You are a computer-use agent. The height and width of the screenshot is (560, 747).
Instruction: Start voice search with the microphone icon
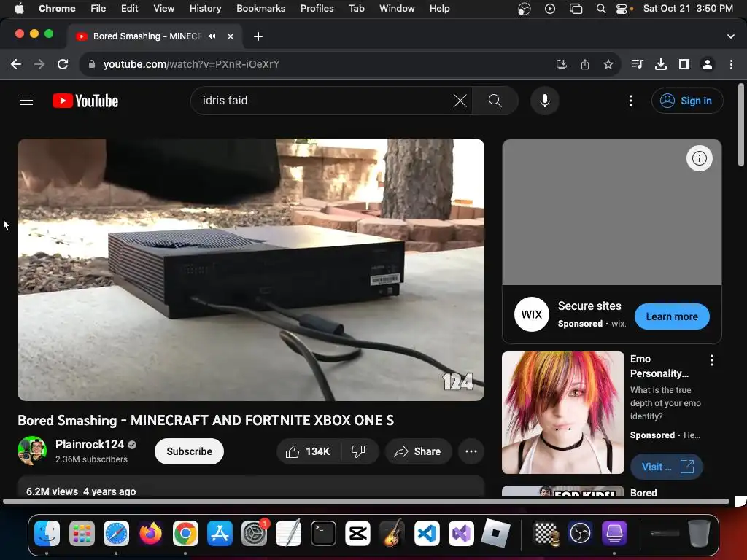[x=544, y=101]
